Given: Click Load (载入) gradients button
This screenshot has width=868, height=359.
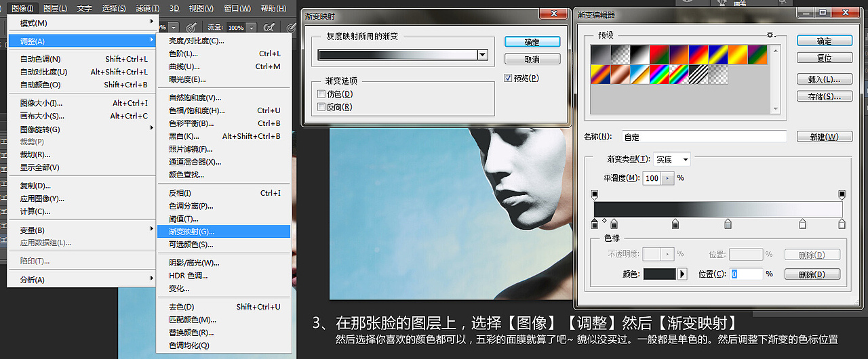Looking at the screenshot, I should tap(824, 79).
